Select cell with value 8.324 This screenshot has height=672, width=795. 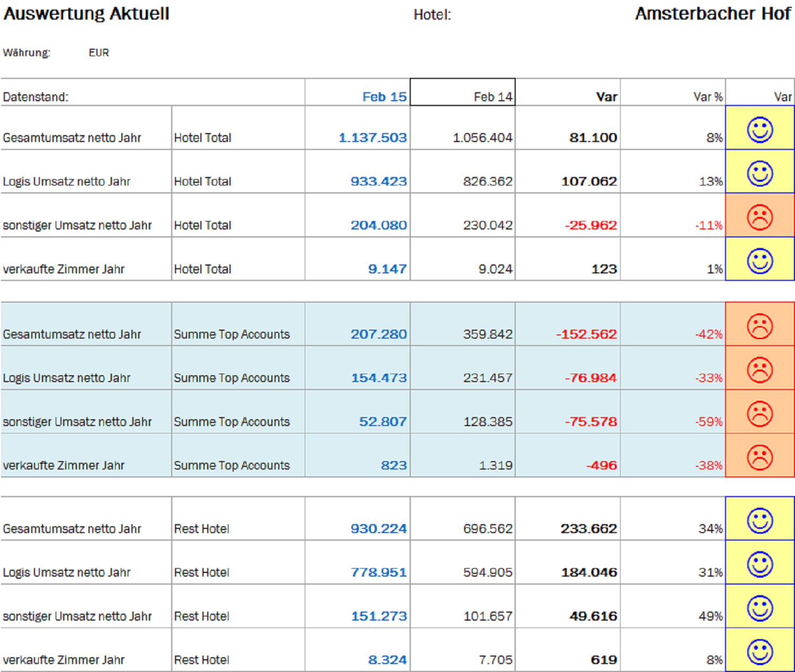click(x=358, y=650)
